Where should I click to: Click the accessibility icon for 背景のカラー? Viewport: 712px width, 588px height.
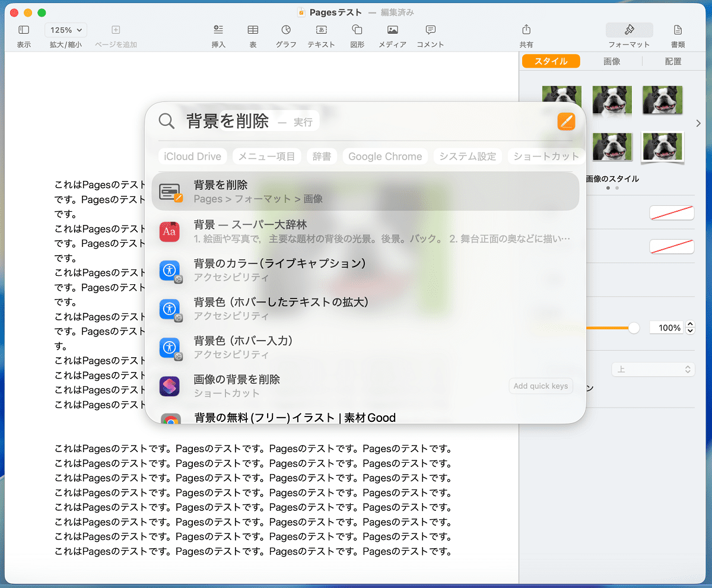coord(170,271)
